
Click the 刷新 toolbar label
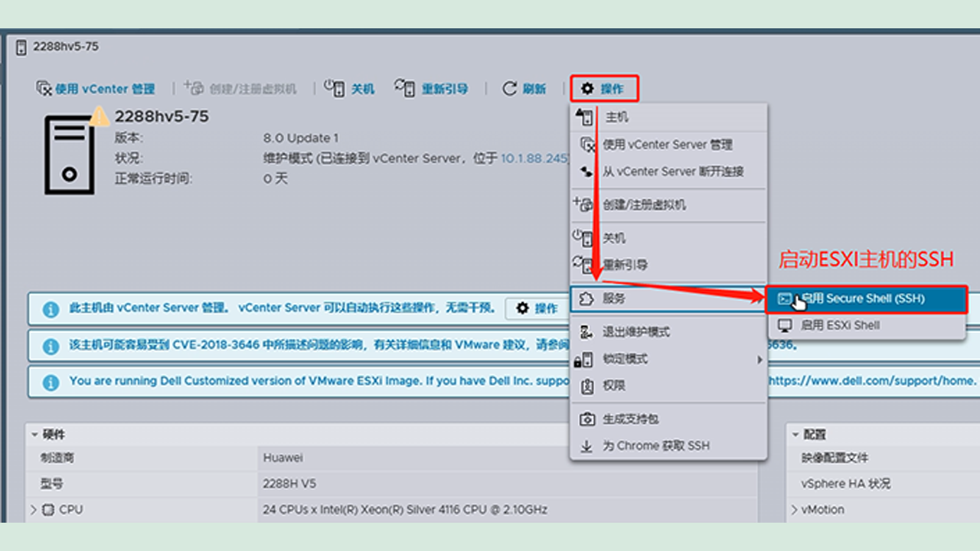(x=534, y=89)
